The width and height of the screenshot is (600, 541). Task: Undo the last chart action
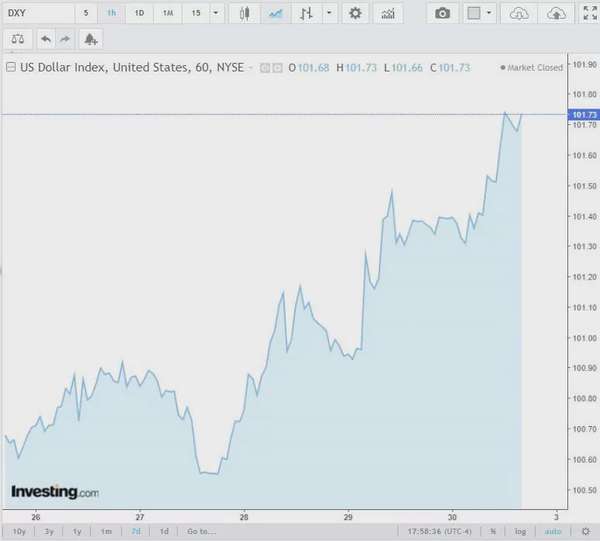click(46, 39)
